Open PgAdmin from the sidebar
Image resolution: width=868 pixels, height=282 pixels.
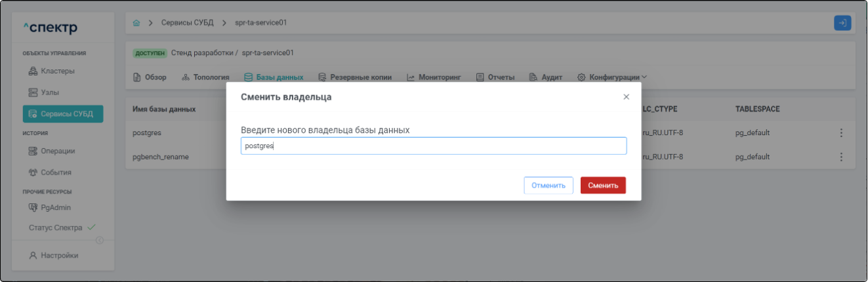click(55, 208)
